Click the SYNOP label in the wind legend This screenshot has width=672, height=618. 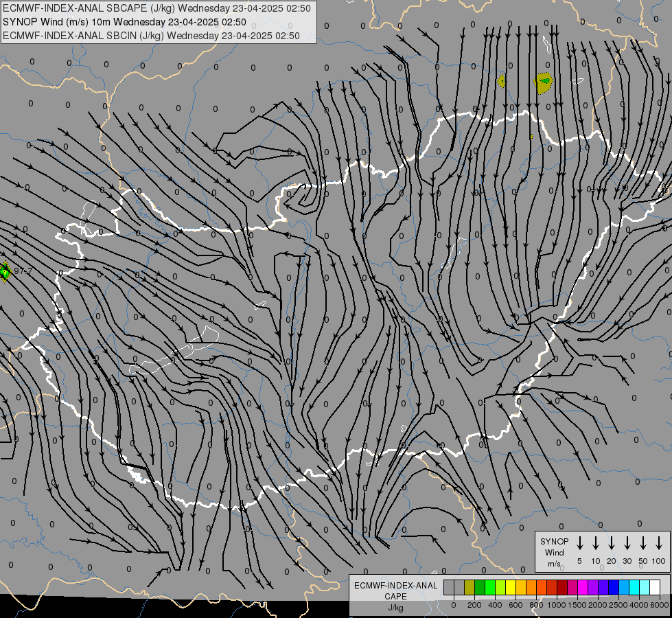(554, 542)
